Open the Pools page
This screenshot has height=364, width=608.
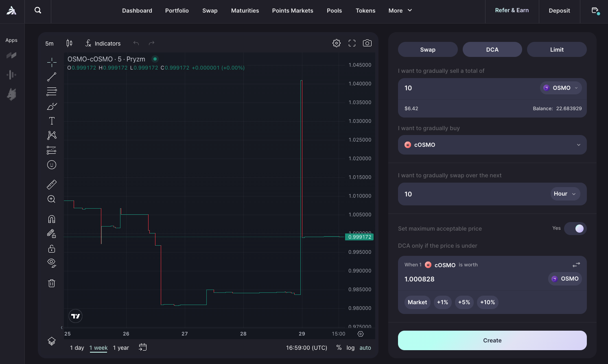[x=335, y=11]
